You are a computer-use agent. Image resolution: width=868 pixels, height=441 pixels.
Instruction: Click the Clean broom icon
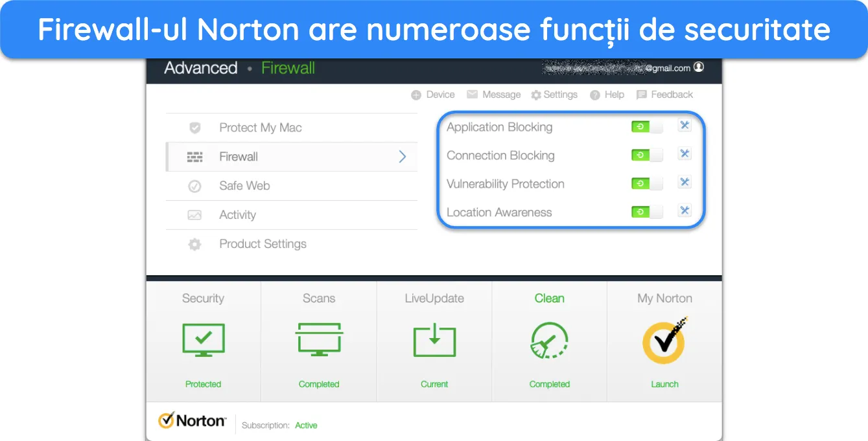click(x=549, y=340)
